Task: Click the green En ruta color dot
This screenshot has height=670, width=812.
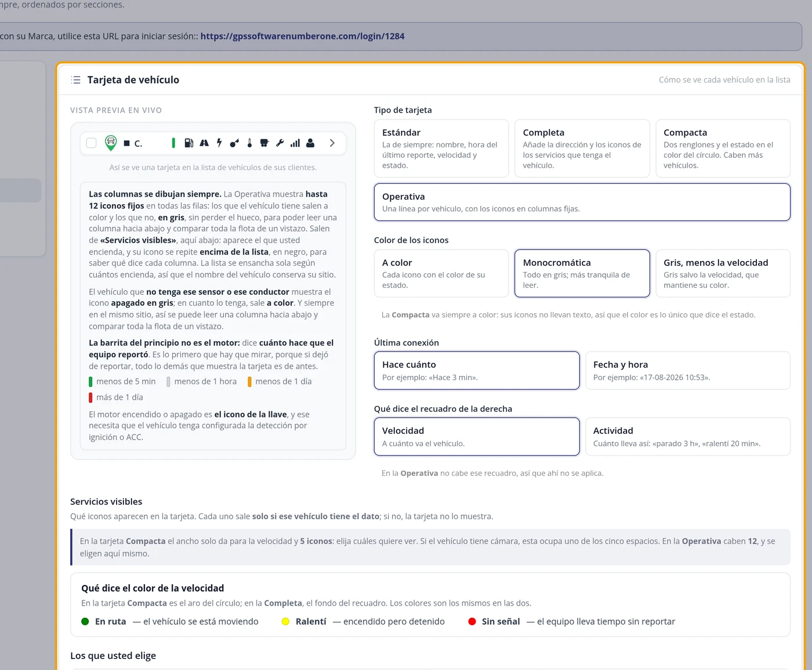Action: (85, 621)
